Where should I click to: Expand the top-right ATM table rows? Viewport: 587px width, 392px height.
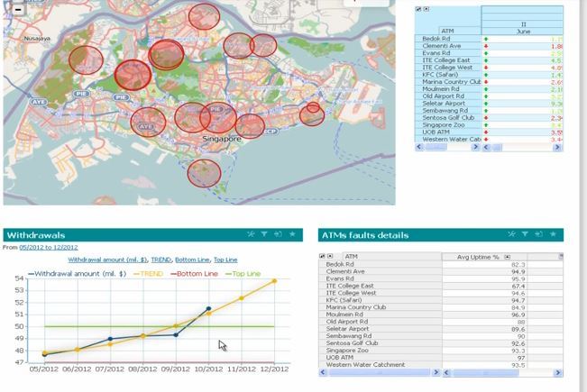pyautogui.click(x=426, y=9)
